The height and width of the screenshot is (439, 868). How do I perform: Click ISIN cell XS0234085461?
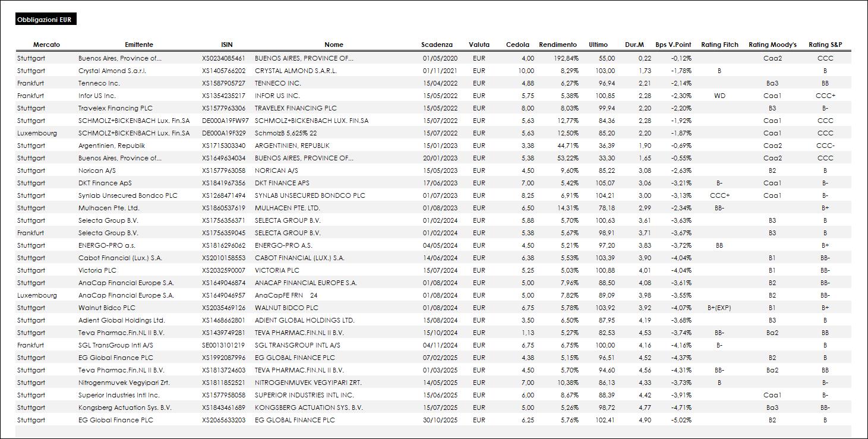[x=223, y=58]
